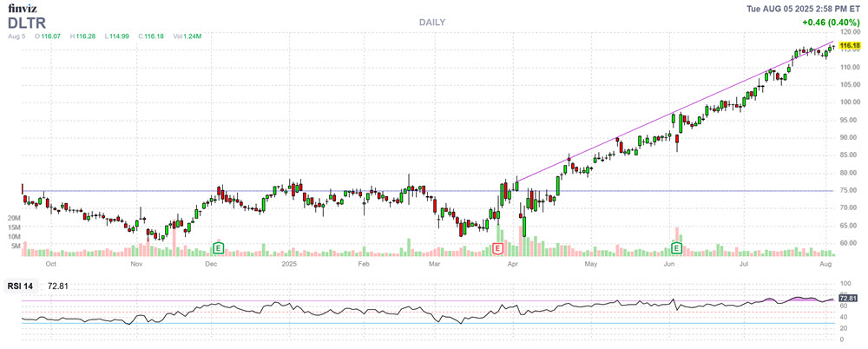Screen dimensions: 868x349
Task: Click the 20M volume axis label
Action: pos(15,219)
